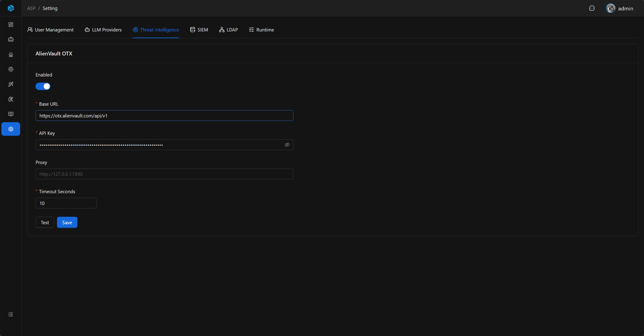The width and height of the screenshot is (644, 336).
Task: Click the Timeout Seconds label
Action: tap(57, 191)
